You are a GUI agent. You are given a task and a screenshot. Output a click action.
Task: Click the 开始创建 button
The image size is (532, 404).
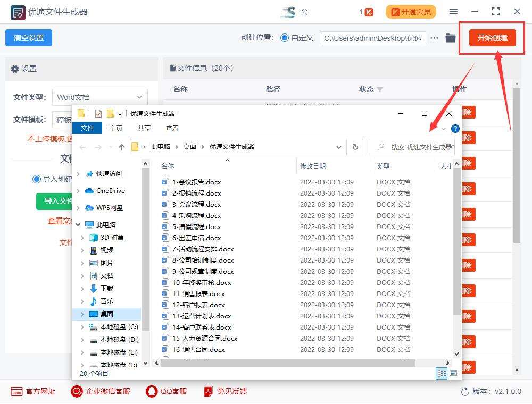tap(492, 38)
